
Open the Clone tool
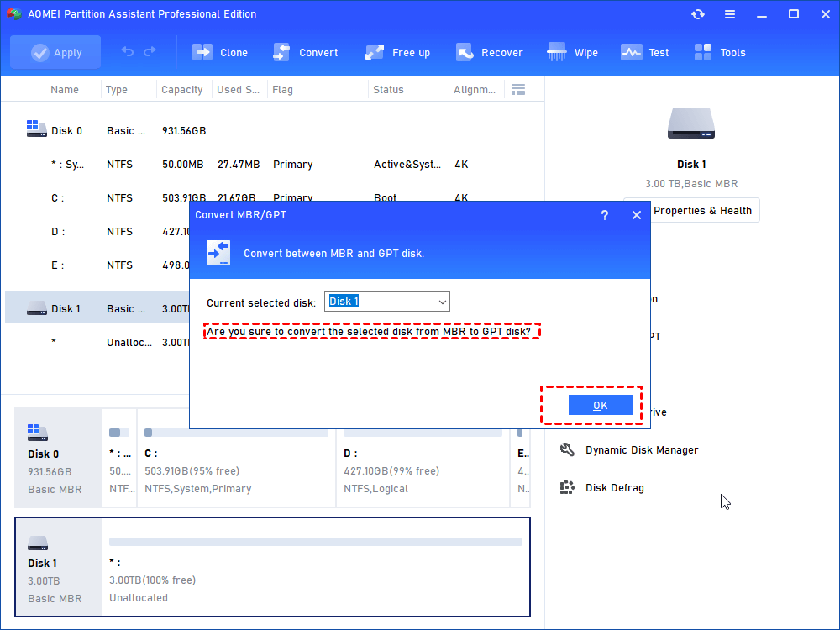click(x=220, y=52)
